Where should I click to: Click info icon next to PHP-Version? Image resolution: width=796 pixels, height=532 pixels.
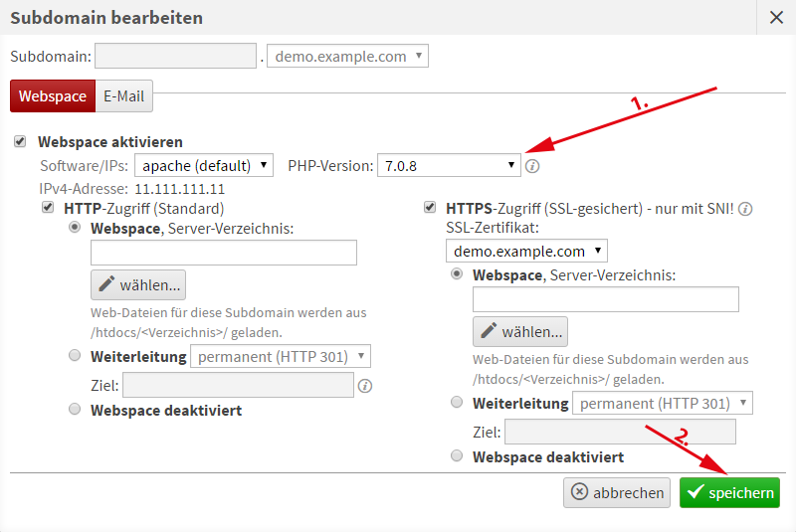pos(532,166)
